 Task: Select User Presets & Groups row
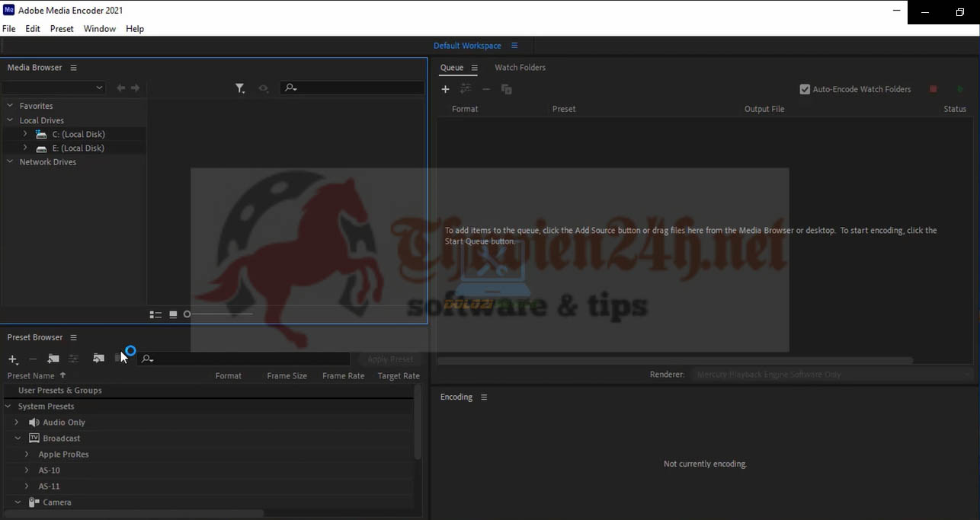pos(210,391)
